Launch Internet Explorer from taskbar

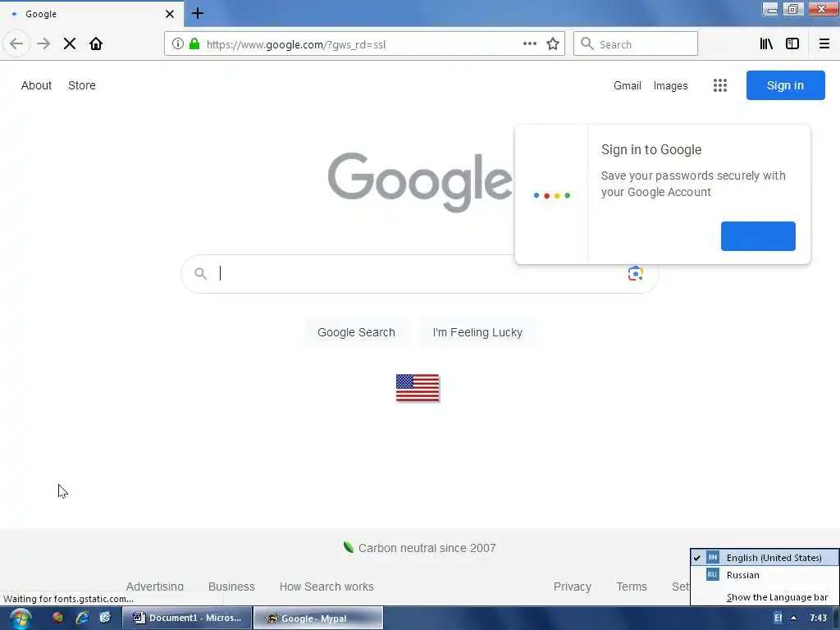(x=81, y=618)
